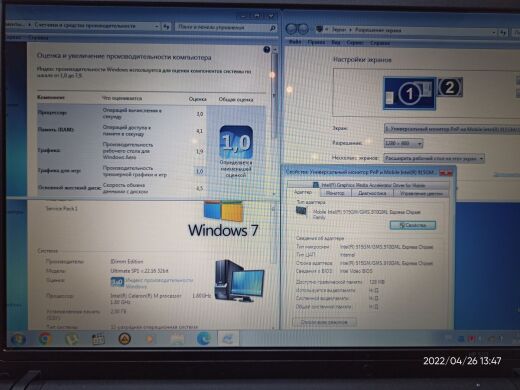Click the Список всех режимов button
This screenshot has height=390, width=520.
tap(324, 322)
